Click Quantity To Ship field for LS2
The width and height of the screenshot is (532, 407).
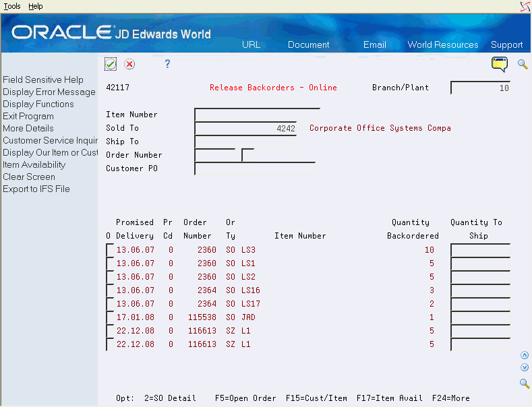tap(481, 277)
